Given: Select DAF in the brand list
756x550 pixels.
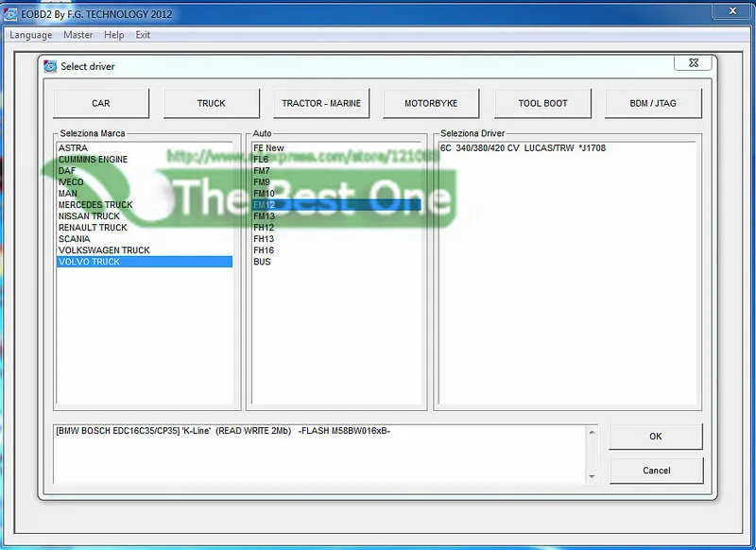Looking at the screenshot, I should [x=145, y=171].
